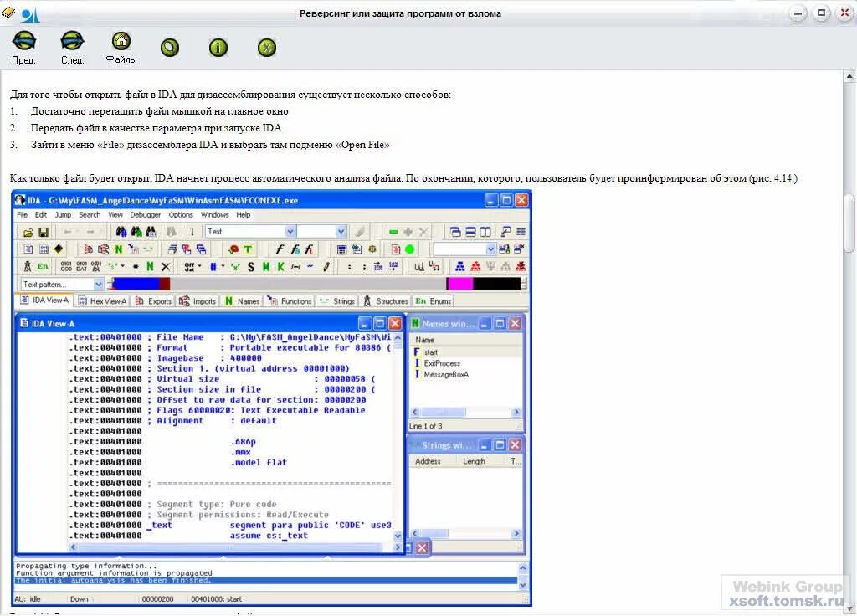Click the blue graph hierarchy icon in IDA
Image resolution: width=857 pixels, height=616 pixels.
pyautogui.click(x=460, y=267)
